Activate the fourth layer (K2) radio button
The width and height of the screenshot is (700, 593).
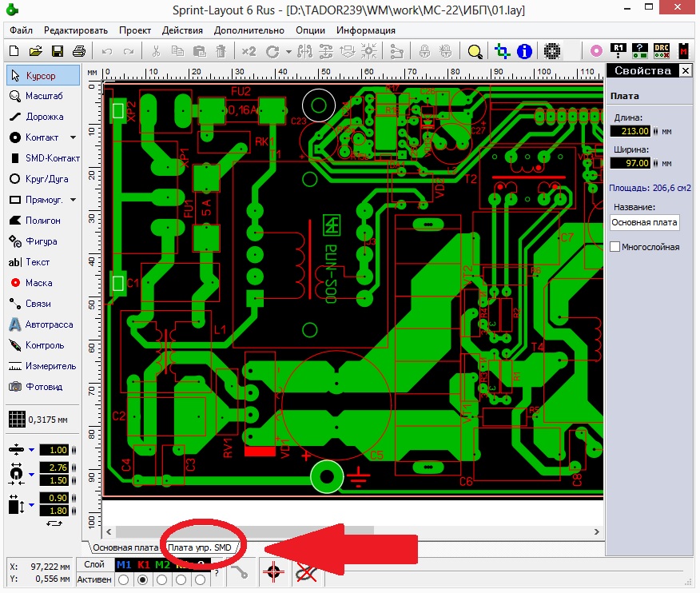click(x=181, y=579)
